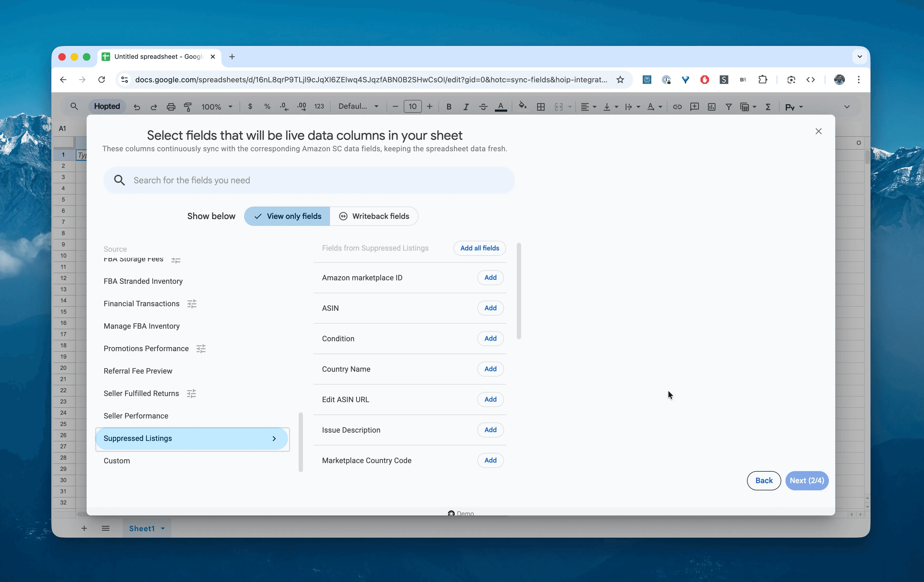Open the text color picker
The image size is (924, 582).
501,107
